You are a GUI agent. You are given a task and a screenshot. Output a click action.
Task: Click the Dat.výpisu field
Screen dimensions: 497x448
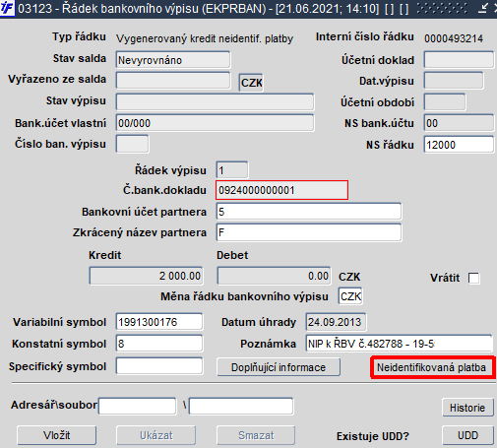click(454, 81)
